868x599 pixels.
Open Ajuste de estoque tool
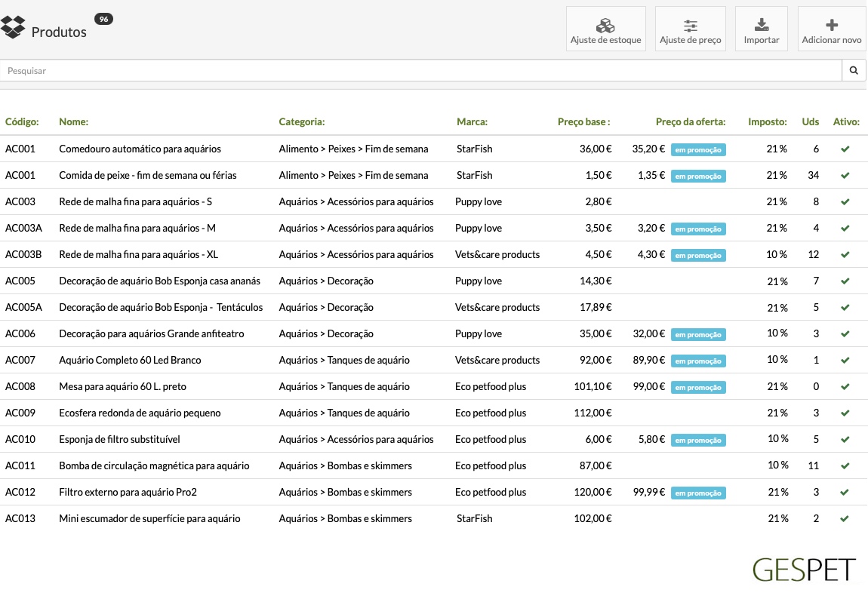[605, 29]
